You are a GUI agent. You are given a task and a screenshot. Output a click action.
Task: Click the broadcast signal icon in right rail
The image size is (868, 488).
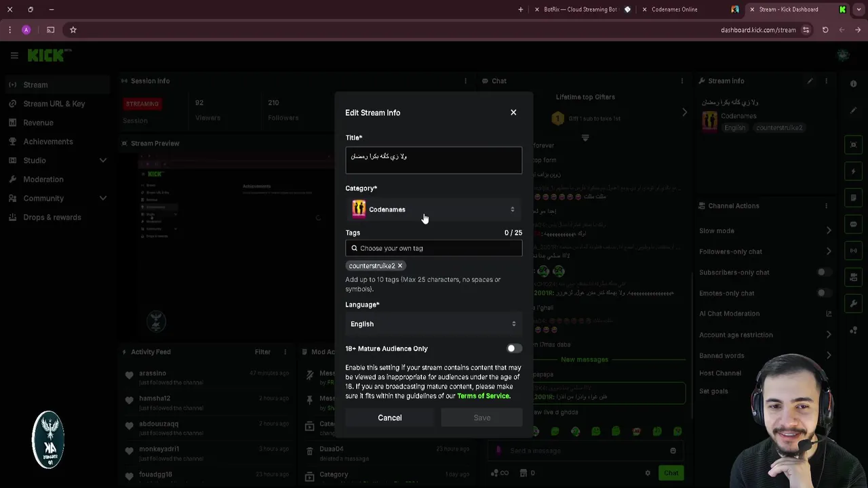pyautogui.click(x=854, y=251)
